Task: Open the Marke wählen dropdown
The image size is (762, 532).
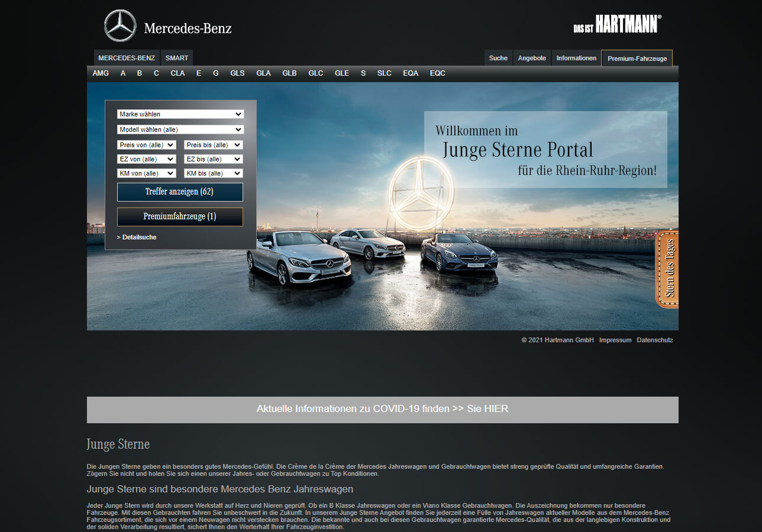Action: [180, 114]
